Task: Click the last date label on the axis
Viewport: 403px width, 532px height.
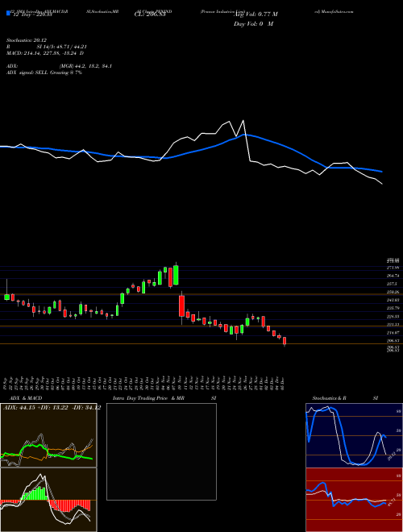Action: [x=282, y=383]
